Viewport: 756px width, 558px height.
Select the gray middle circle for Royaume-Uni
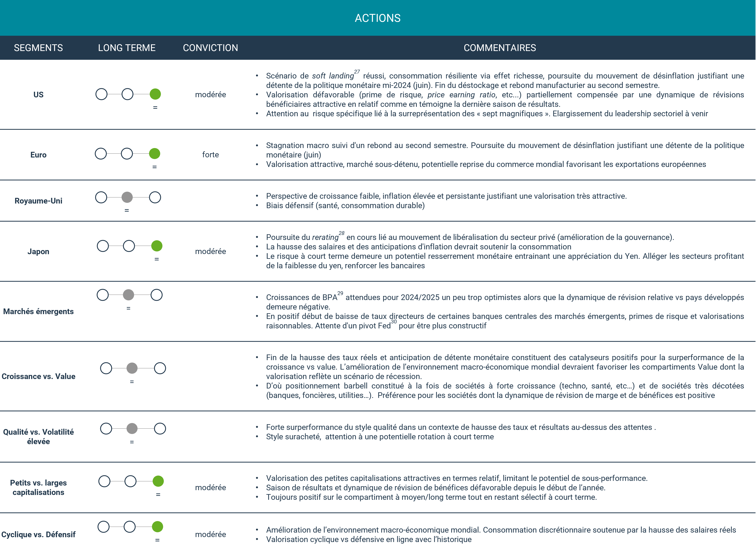(x=127, y=197)
